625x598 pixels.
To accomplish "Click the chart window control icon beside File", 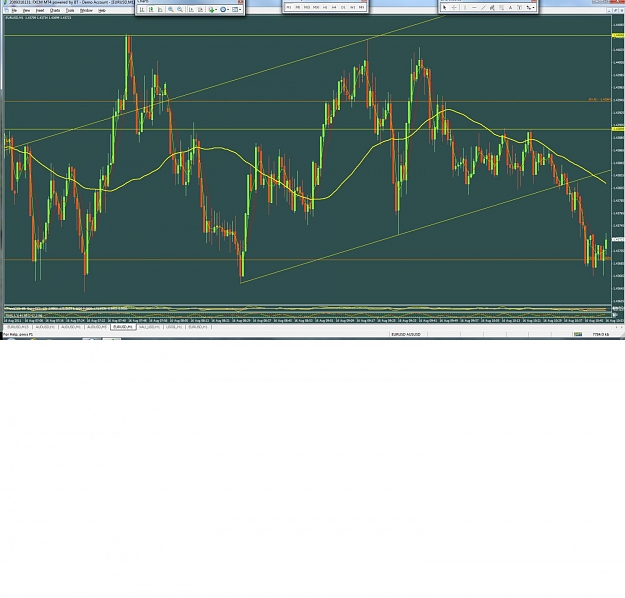I will pyautogui.click(x=6, y=10).
